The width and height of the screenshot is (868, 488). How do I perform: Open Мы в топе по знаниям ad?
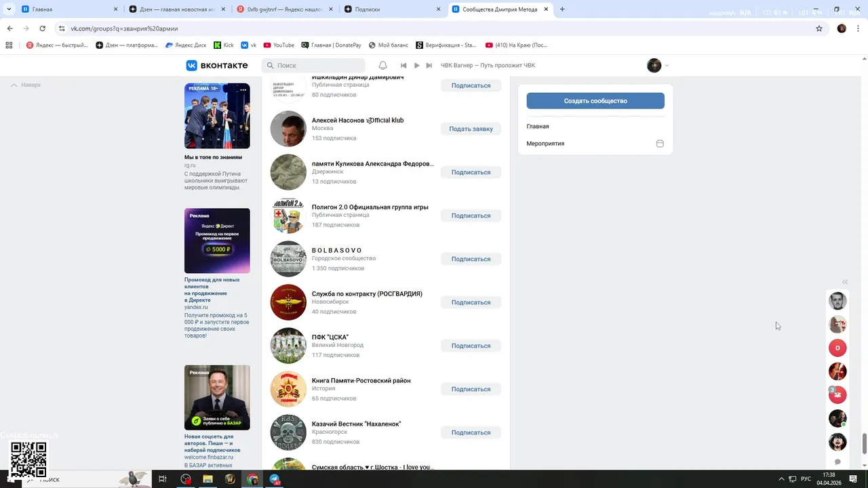pyautogui.click(x=217, y=116)
